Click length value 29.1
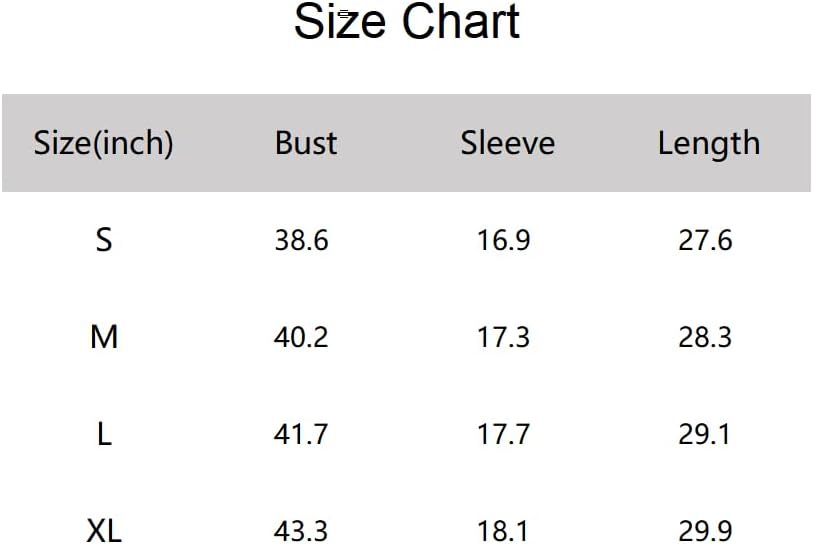The width and height of the screenshot is (813, 544). pos(705,434)
